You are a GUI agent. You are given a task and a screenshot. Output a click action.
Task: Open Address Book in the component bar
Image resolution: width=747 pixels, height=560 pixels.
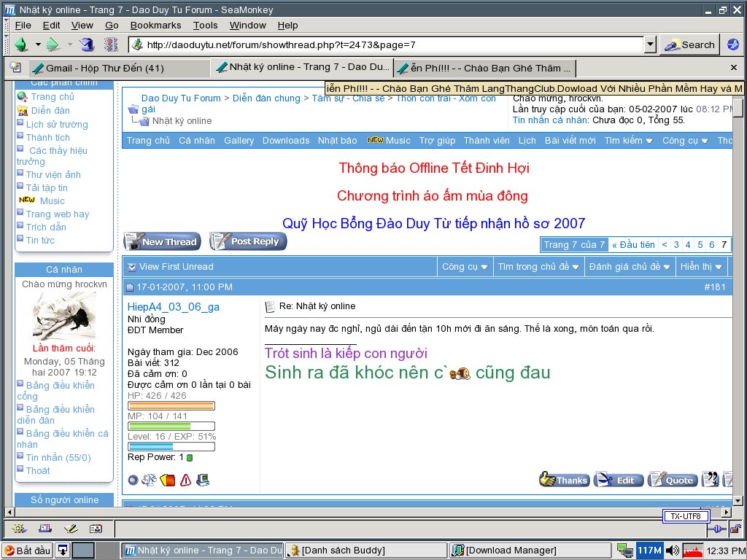click(x=95, y=528)
